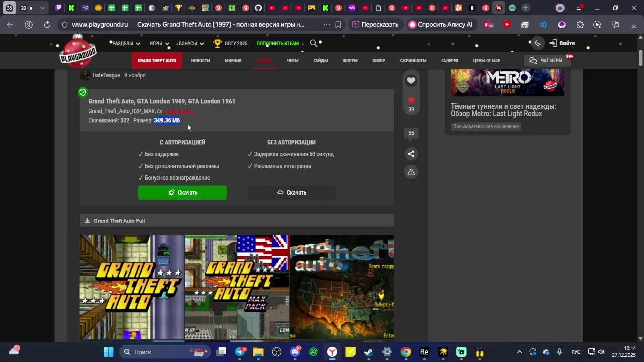
Task: Click the Metro Last Light ad image
Action: tap(507, 82)
